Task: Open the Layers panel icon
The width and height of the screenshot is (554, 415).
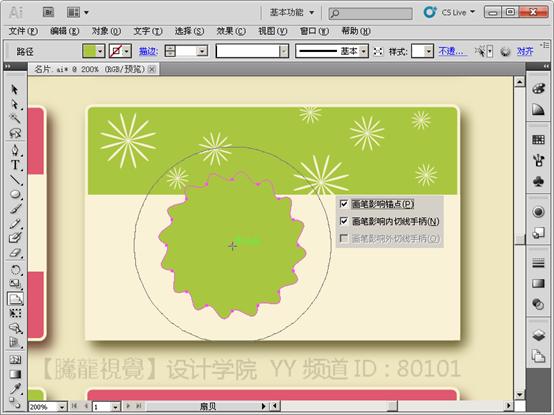Action: coord(538,335)
